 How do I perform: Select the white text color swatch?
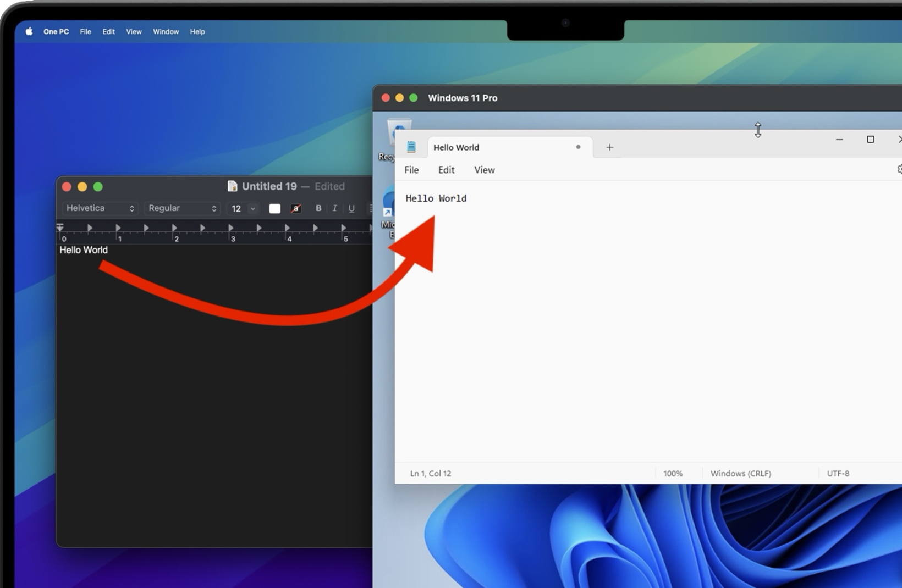[x=274, y=208]
